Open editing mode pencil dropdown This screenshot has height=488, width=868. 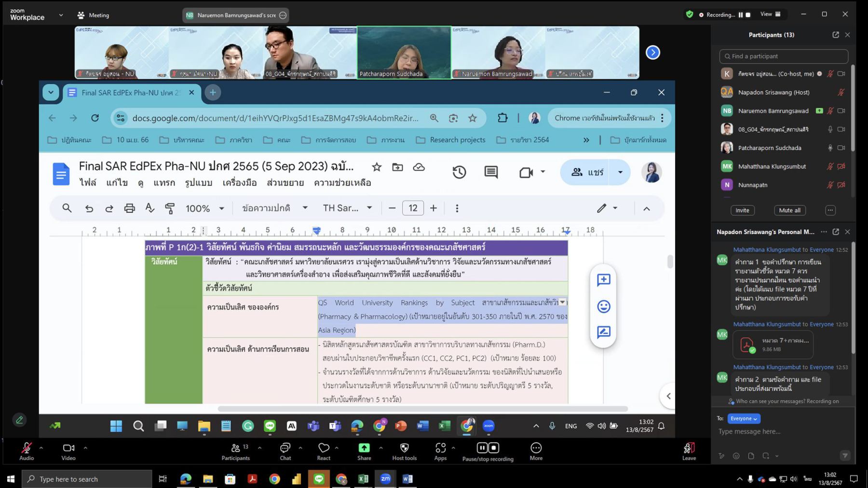[x=607, y=208]
